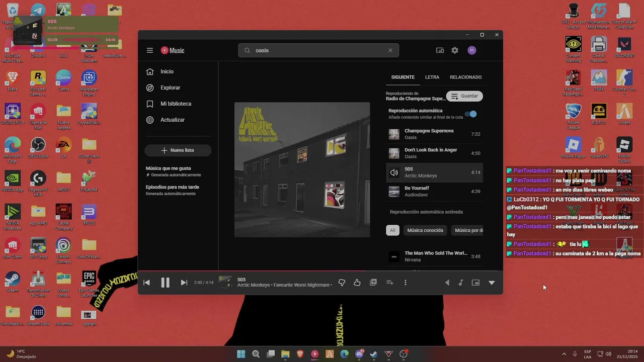
Task: Open Roblox Player desktop shortcut
Action: [574, 148]
